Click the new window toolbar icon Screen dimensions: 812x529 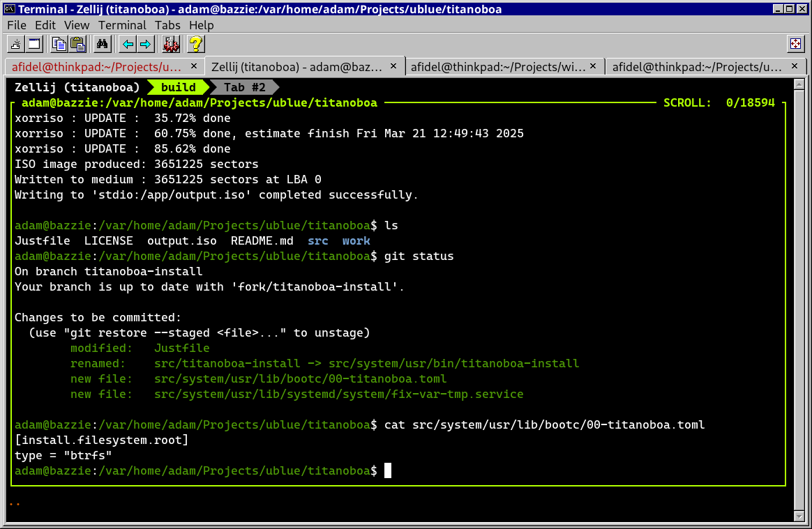tap(34, 45)
